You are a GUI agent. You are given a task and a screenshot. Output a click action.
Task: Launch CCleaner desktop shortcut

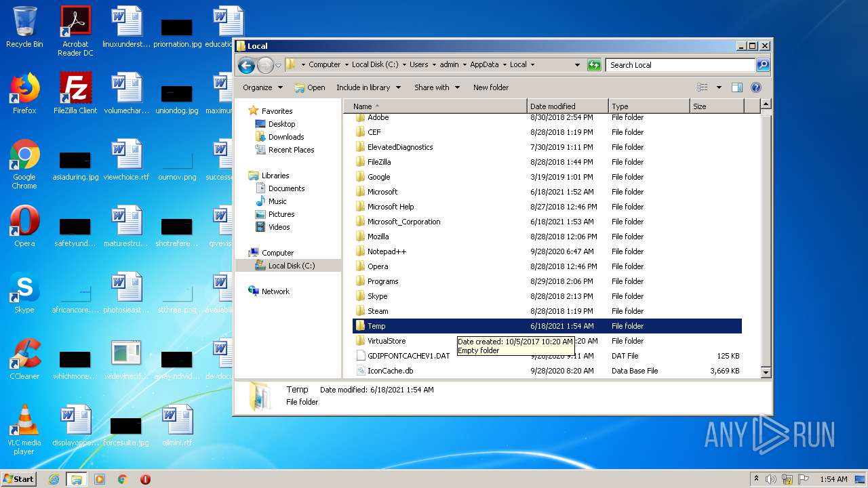[x=24, y=359]
